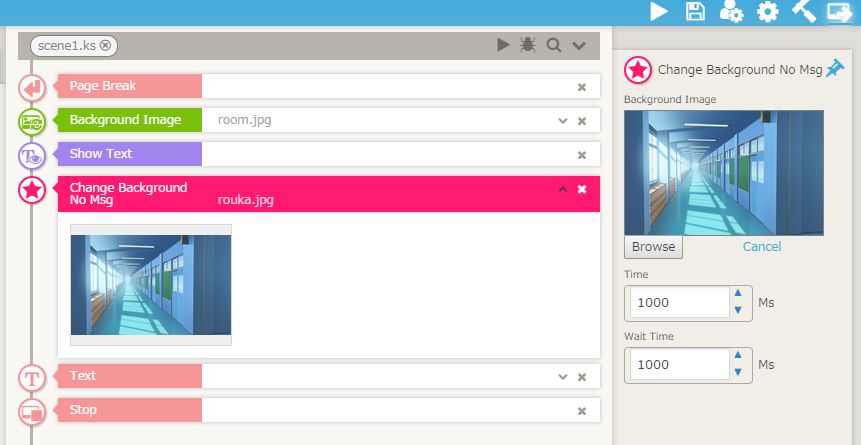
Task: Expand the Background Image row chevron
Action: click(x=562, y=121)
